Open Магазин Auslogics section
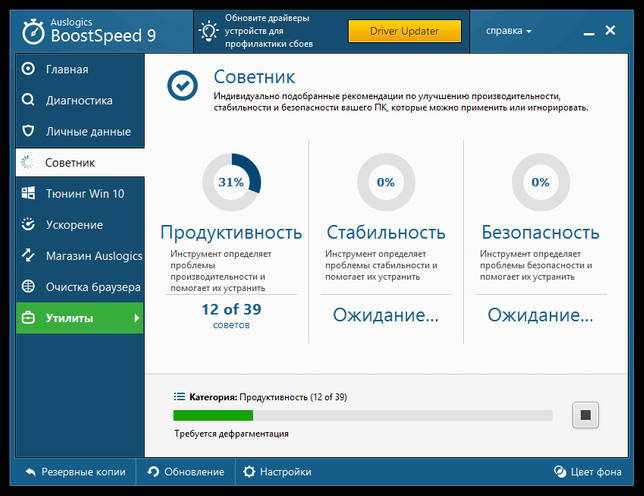Viewport: 644px width, 496px height. point(80,256)
